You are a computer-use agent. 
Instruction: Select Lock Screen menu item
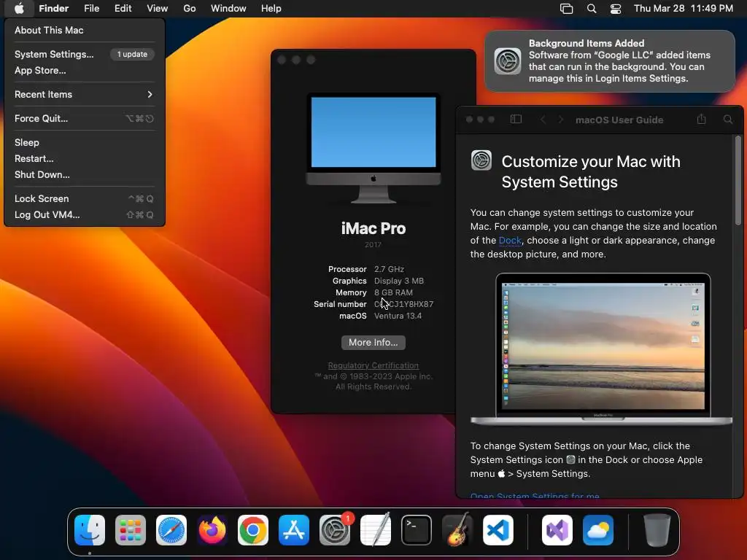coord(85,198)
